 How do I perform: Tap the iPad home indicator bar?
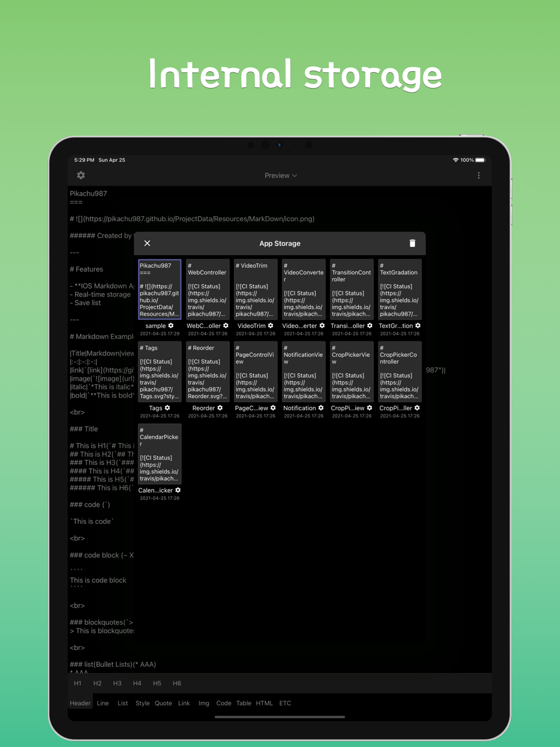[x=280, y=717]
